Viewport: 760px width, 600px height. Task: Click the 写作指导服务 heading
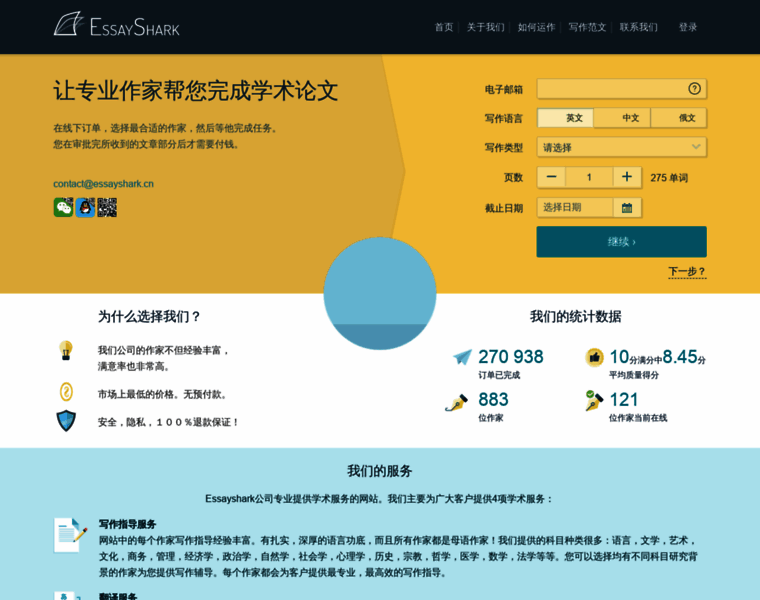(x=127, y=524)
